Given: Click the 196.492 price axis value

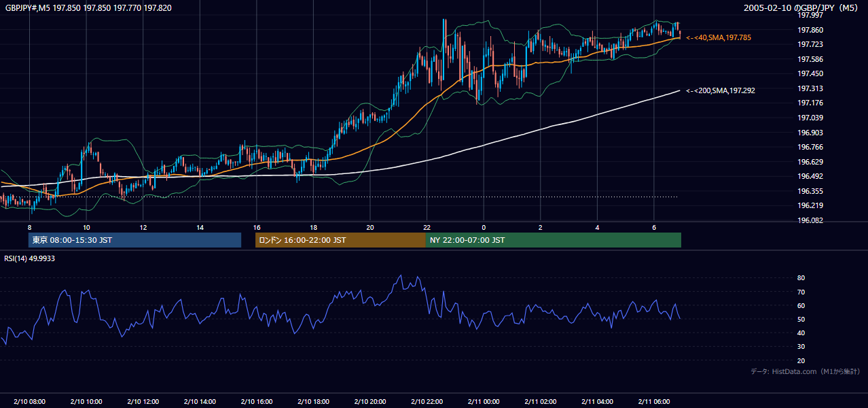Looking at the screenshot, I should point(810,176).
